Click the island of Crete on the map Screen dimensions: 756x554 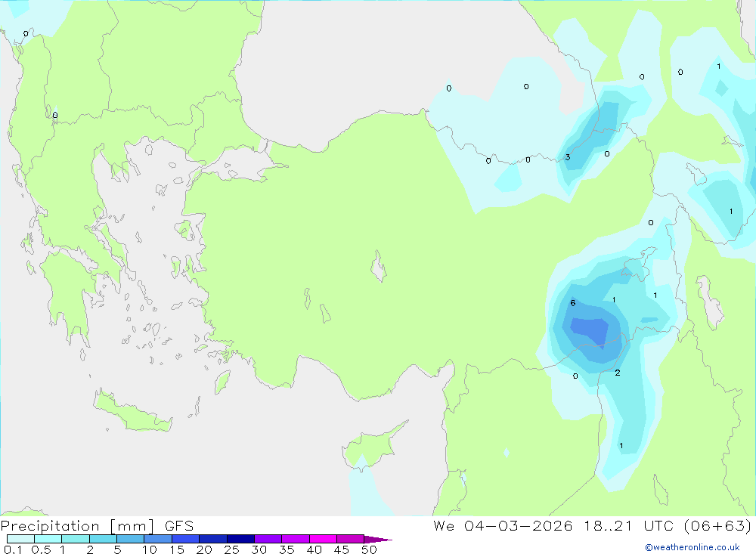pyautogui.click(x=131, y=411)
